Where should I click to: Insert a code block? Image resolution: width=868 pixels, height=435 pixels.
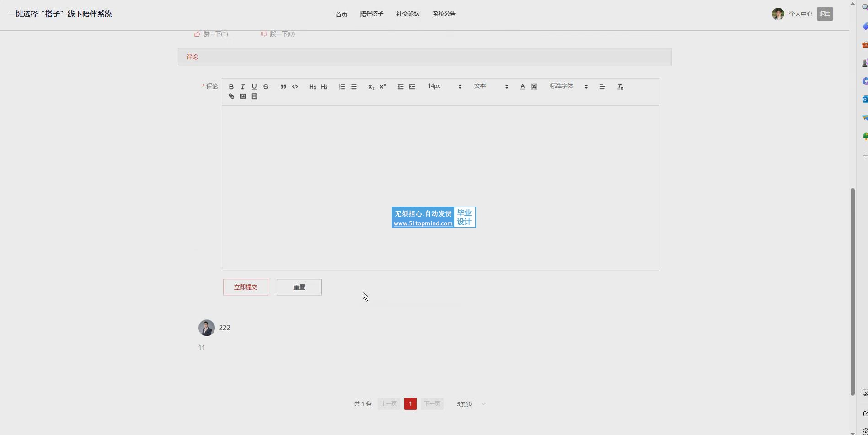pyautogui.click(x=295, y=87)
